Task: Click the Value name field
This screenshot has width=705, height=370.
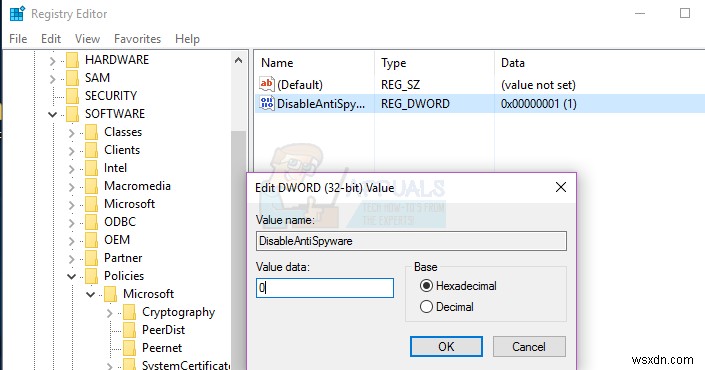Action: [411, 241]
